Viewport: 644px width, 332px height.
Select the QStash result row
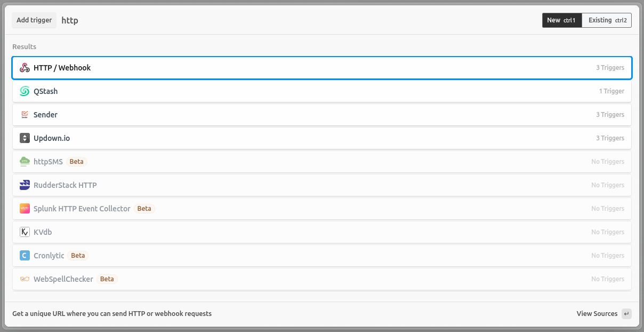coord(322,91)
